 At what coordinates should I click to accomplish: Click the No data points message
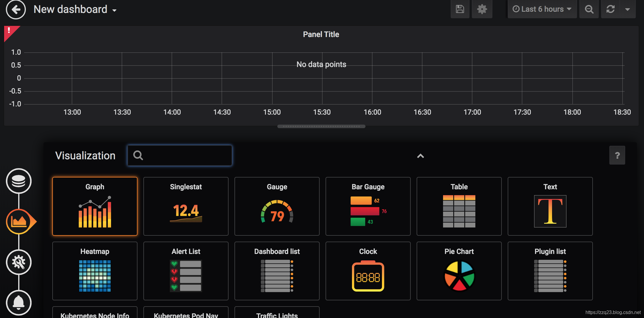321,64
